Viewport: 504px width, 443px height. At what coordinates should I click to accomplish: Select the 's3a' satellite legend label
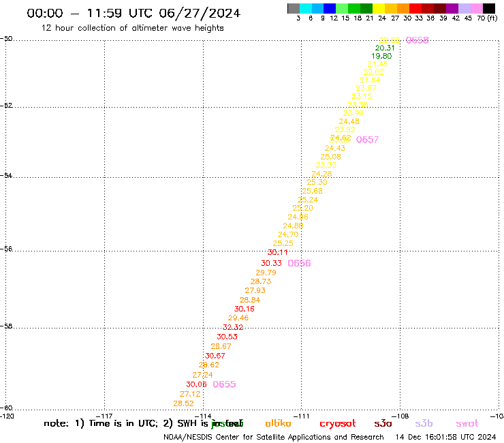point(383,424)
